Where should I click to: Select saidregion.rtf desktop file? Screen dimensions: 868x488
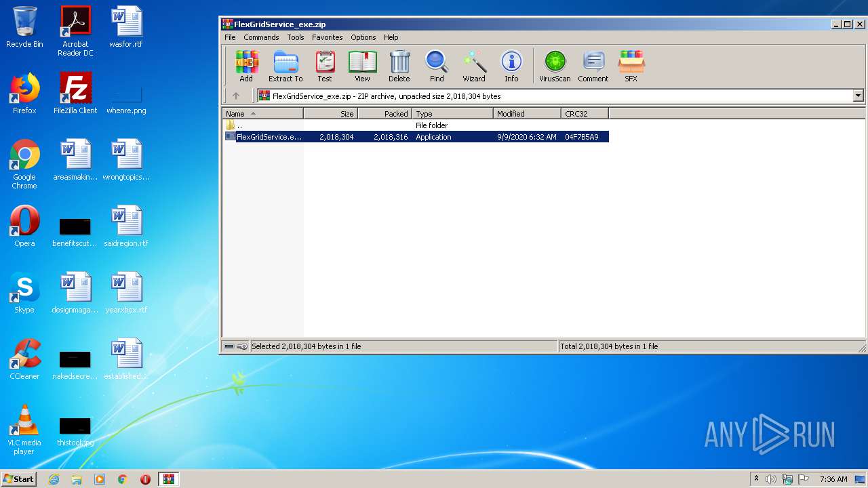[126, 226]
